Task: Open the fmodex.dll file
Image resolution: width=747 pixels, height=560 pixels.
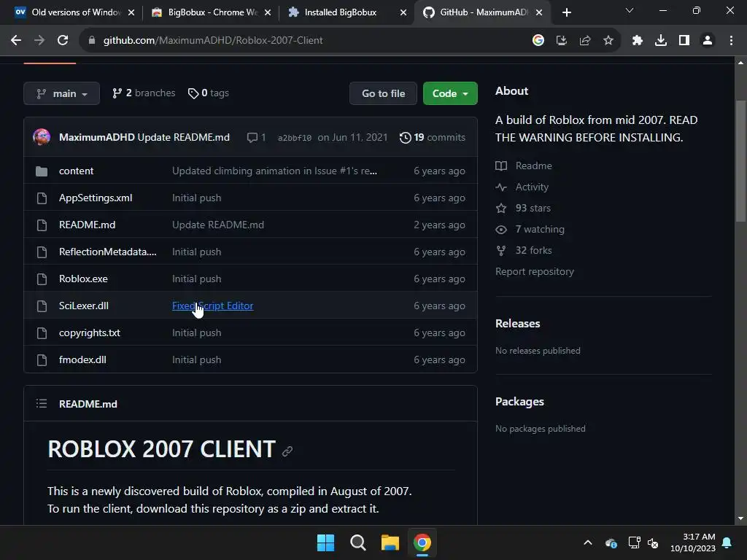Action: pos(83,359)
